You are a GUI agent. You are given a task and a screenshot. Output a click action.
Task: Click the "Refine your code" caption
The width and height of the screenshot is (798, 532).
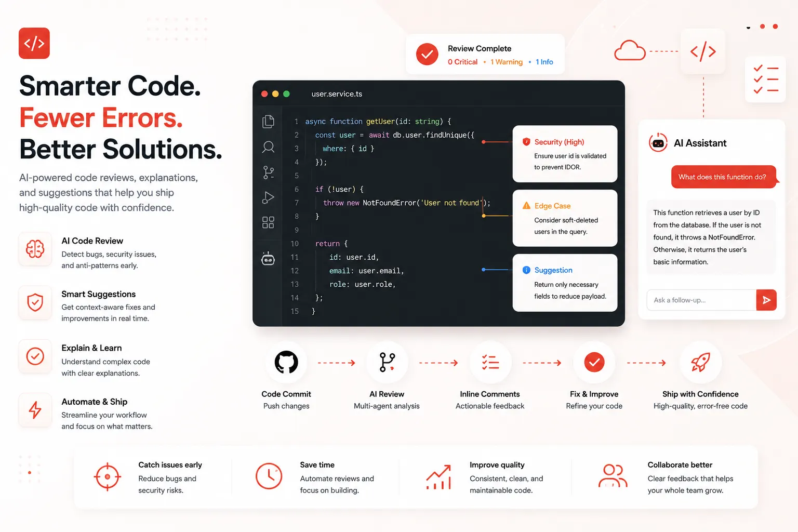594,406
